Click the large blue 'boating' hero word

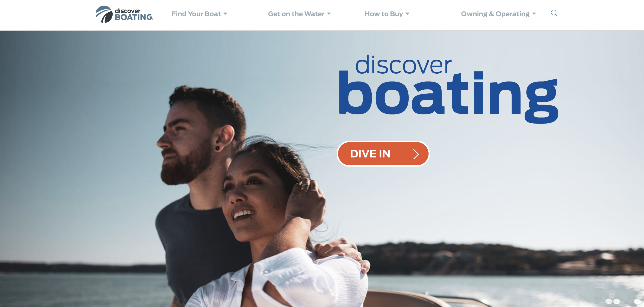click(x=448, y=97)
